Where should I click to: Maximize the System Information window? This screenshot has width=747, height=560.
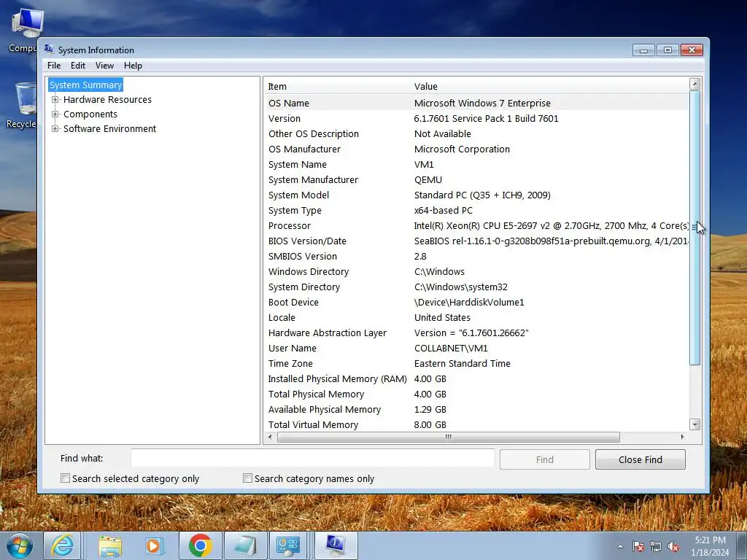pyautogui.click(x=668, y=50)
